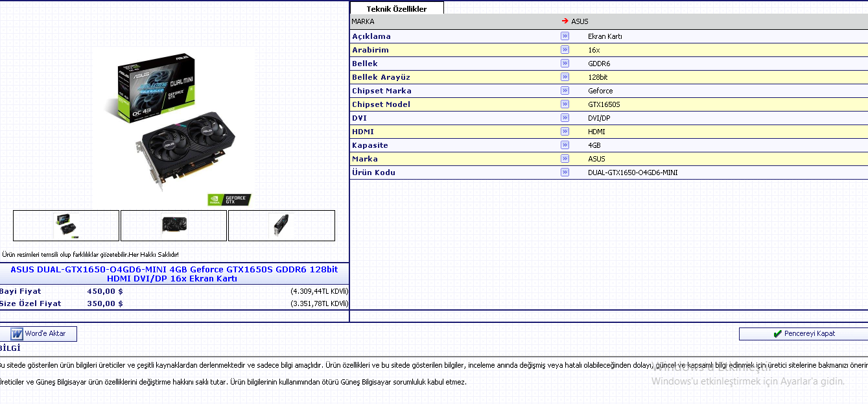Screen dimensions: 868x404
Task: Click the Ekran Kartı value
Action: [x=605, y=36]
